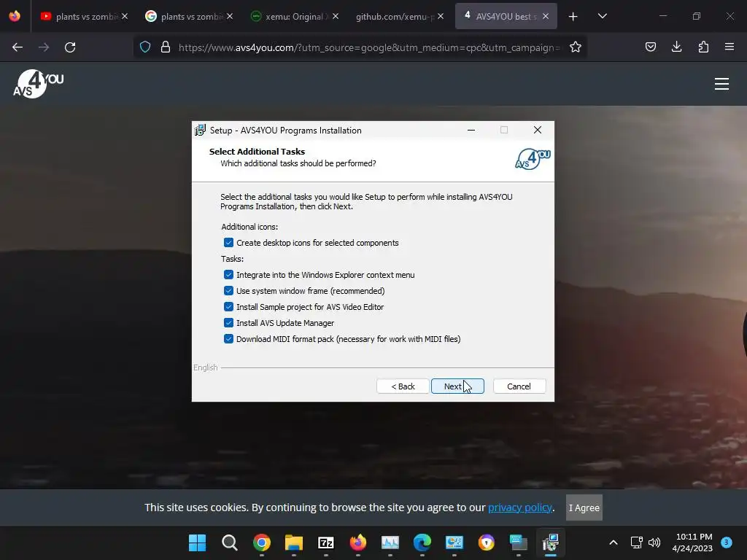Image resolution: width=747 pixels, height=560 pixels.
Task: Switch to Firefox in the taskbar
Action: point(357,542)
